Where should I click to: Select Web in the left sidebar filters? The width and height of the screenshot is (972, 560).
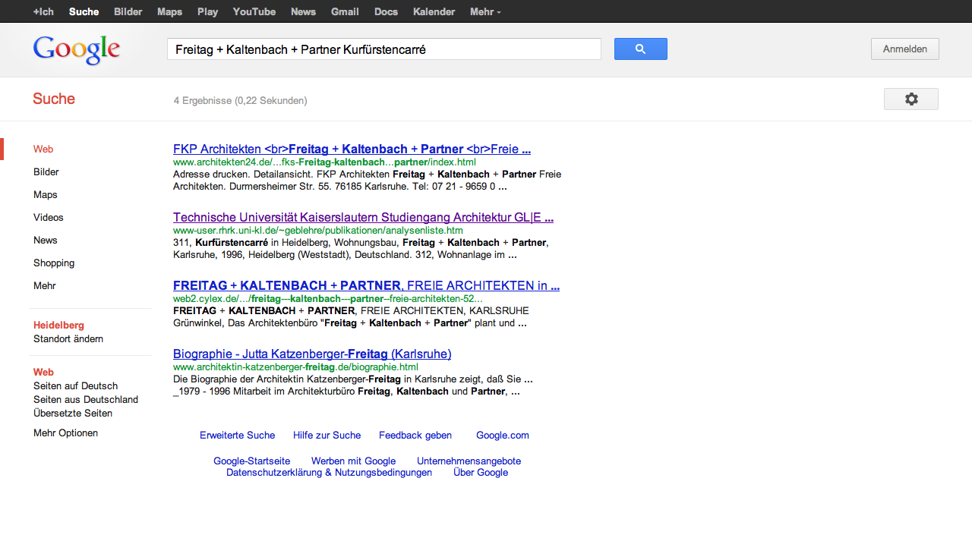pos(43,149)
